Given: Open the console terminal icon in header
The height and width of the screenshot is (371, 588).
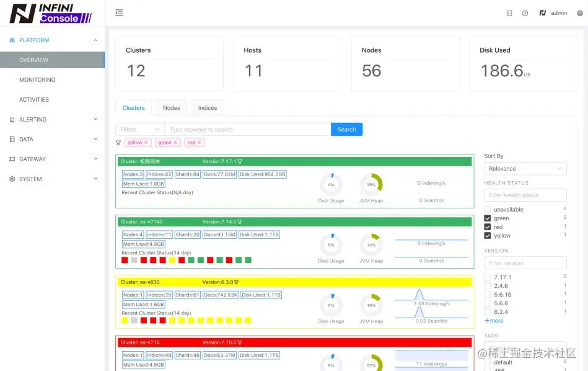Looking at the screenshot, I should click(x=509, y=13).
